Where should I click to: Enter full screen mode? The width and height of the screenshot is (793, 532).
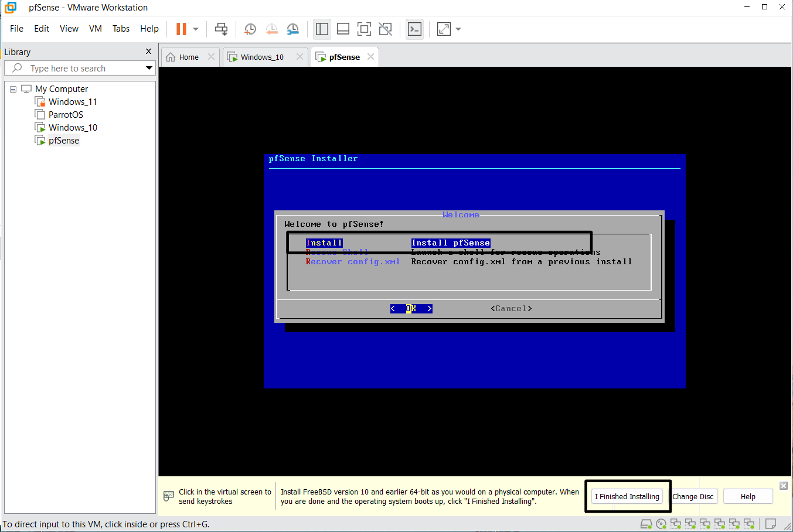[x=364, y=29]
